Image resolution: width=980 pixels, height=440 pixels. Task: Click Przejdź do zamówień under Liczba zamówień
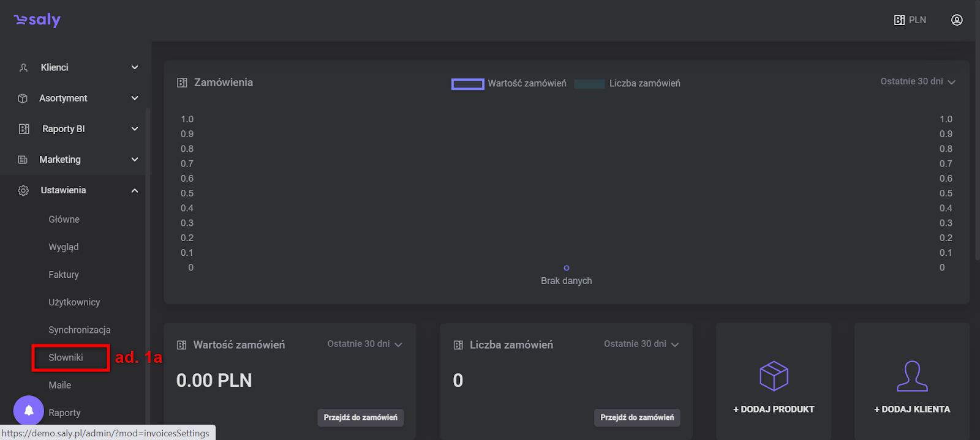637,417
